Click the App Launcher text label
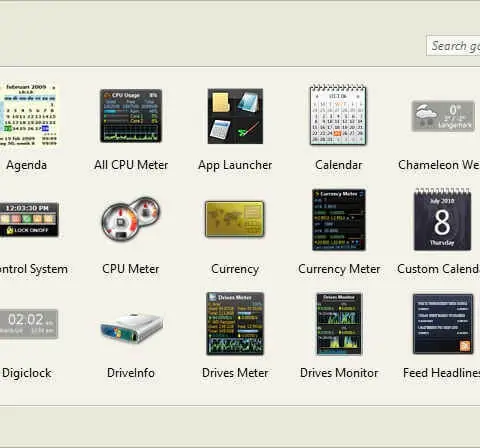 235,165
